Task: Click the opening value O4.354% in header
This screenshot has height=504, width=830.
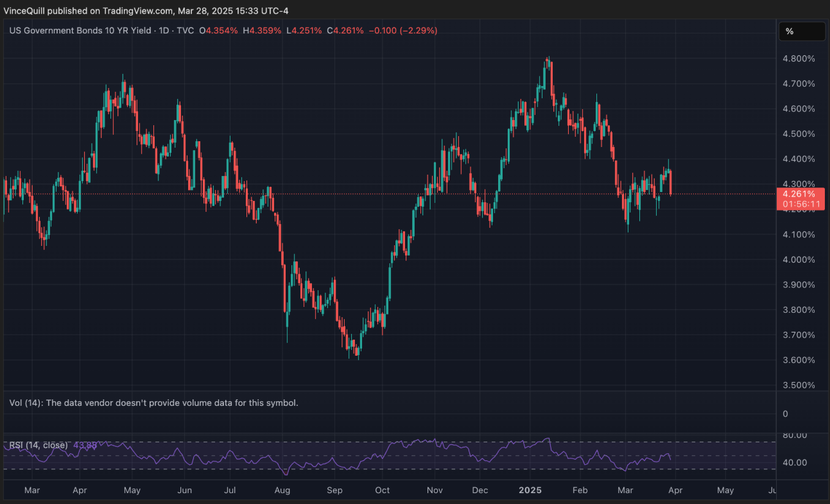Action: [218, 30]
